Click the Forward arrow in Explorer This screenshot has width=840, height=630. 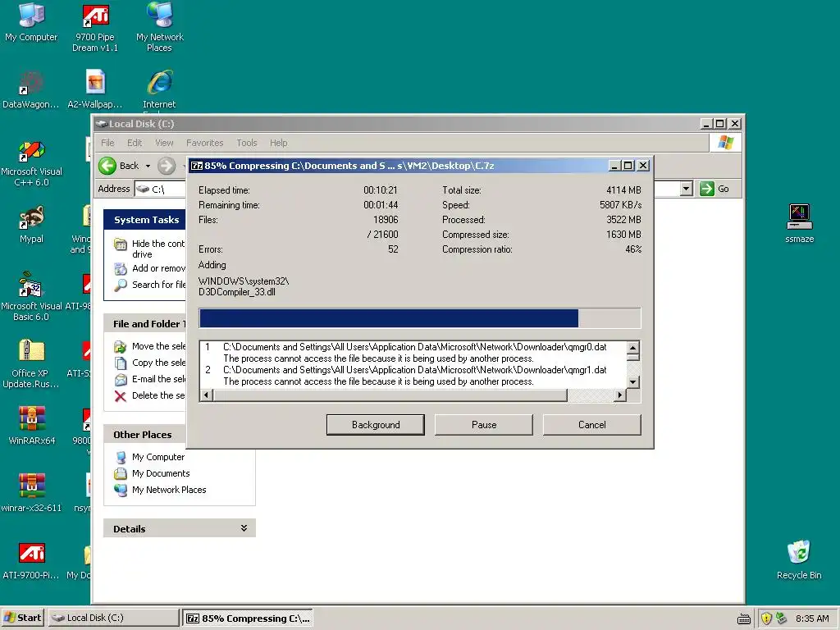point(167,166)
